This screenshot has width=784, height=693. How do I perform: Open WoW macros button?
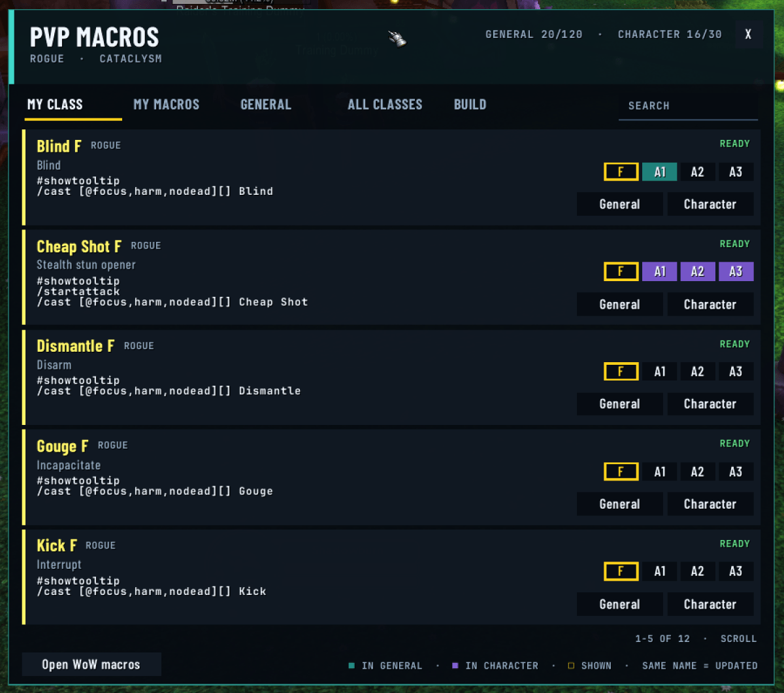coord(91,664)
